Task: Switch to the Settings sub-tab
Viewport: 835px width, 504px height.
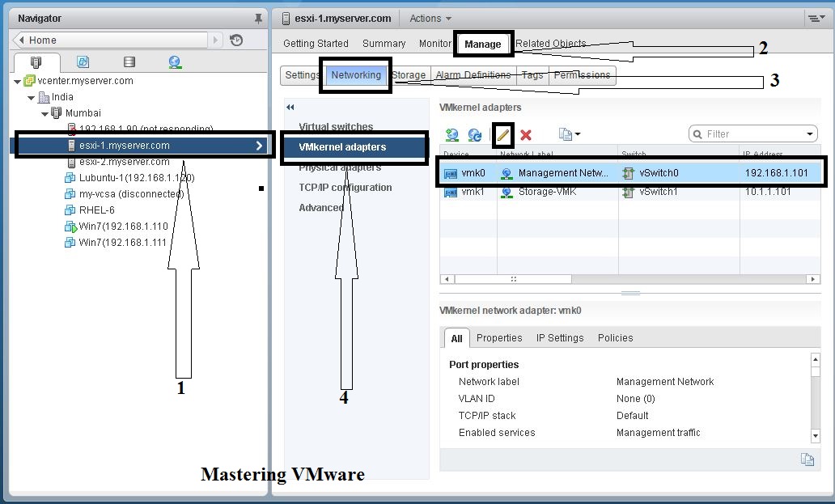Action: tap(302, 75)
